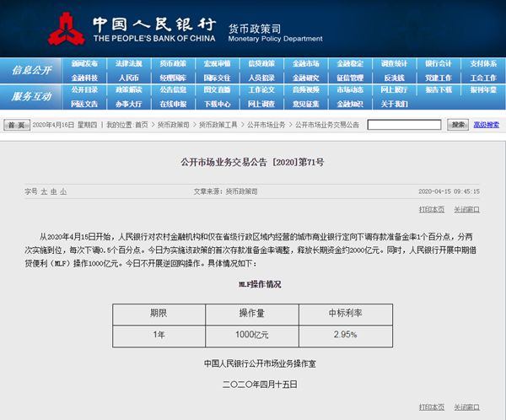Open the 人民币 menu item
The image size is (506, 420).
[x=129, y=78]
